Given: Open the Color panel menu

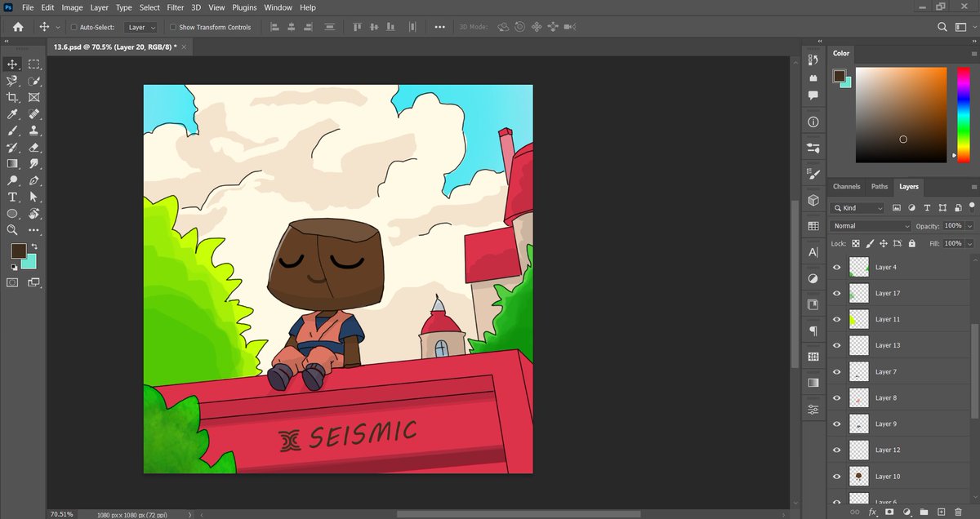Looking at the screenshot, I should [x=973, y=53].
